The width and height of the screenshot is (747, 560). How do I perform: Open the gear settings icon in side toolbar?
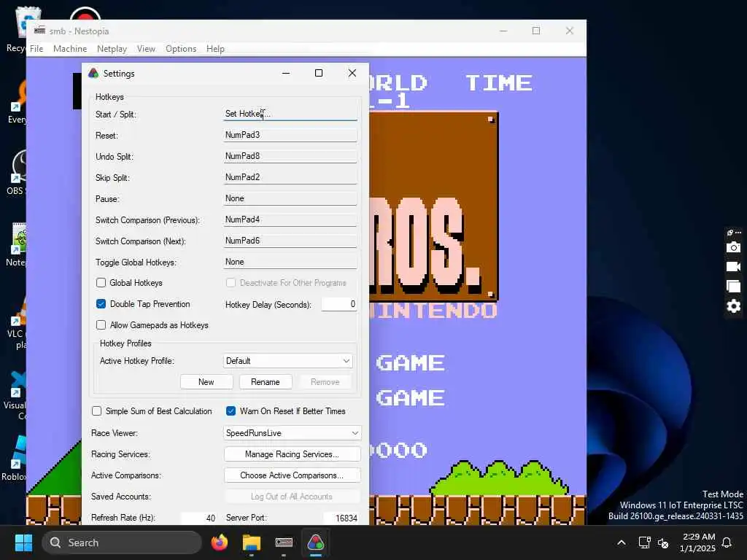pos(734,306)
